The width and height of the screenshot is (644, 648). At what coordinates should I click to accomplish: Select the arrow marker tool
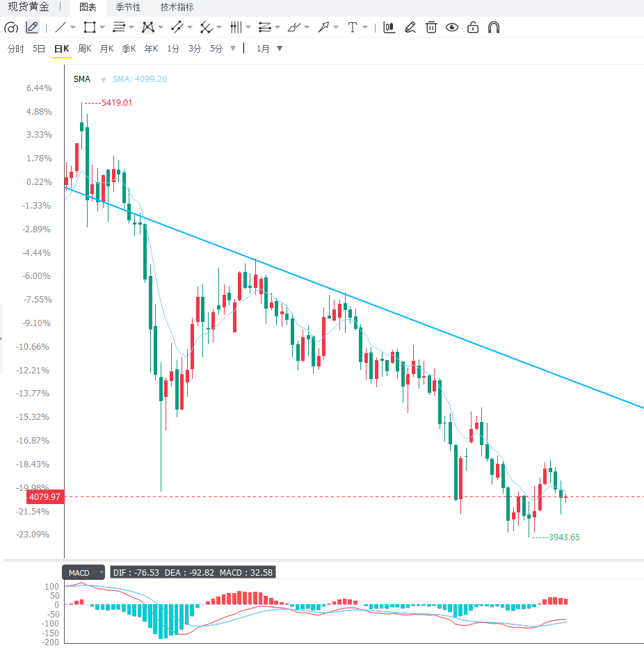323,28
